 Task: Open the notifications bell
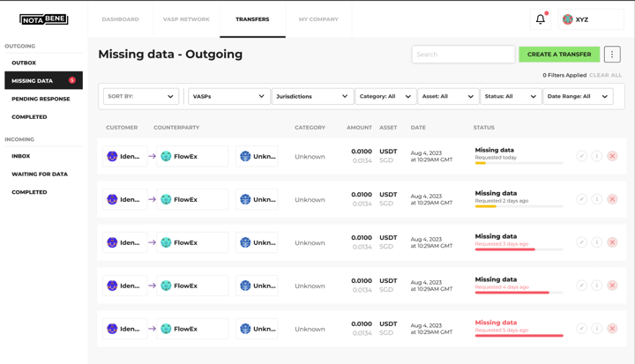coord(541,19)
